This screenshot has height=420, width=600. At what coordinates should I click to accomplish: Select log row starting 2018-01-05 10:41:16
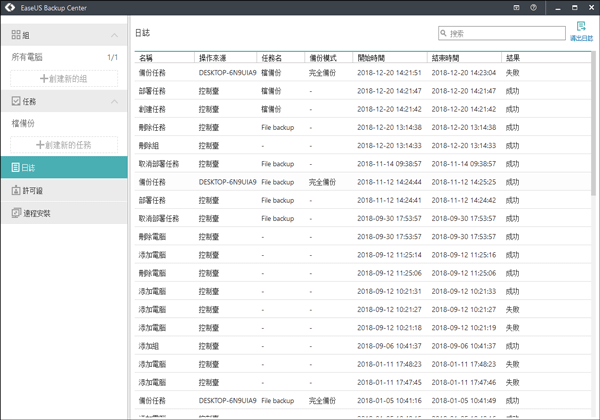pyautogui.click(x=363, y=400)
